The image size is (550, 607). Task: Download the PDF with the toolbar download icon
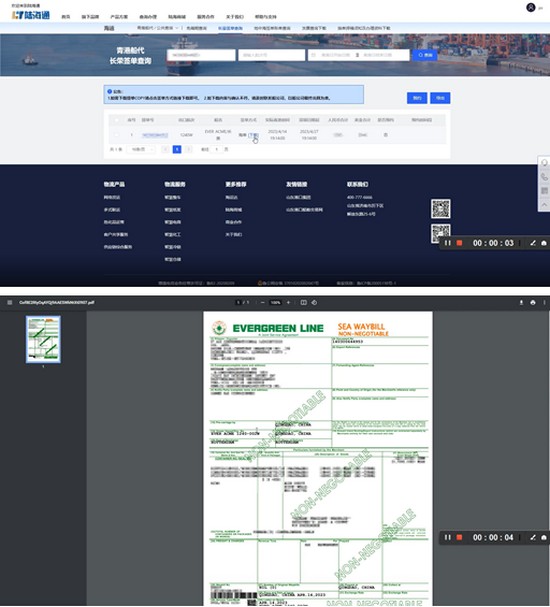(521, 302)
